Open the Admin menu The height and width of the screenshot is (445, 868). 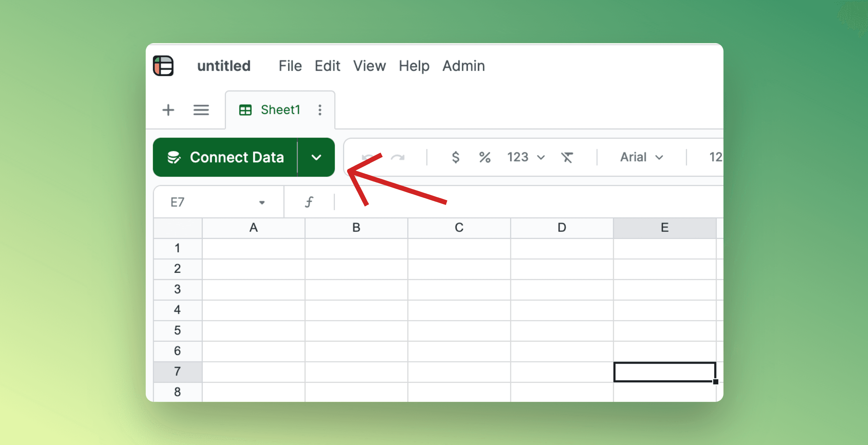463,66
